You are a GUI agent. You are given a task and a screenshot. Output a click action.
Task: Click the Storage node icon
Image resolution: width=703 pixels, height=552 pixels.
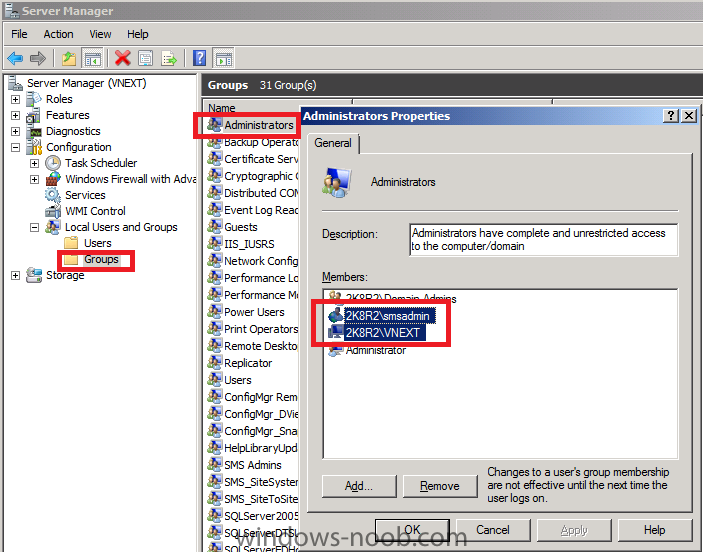click(34, 275)
